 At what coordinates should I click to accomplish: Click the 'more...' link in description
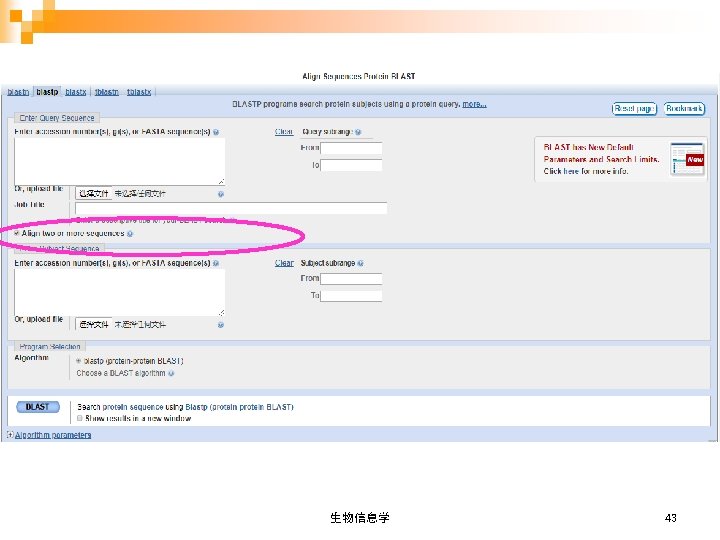tap(474, 104)
